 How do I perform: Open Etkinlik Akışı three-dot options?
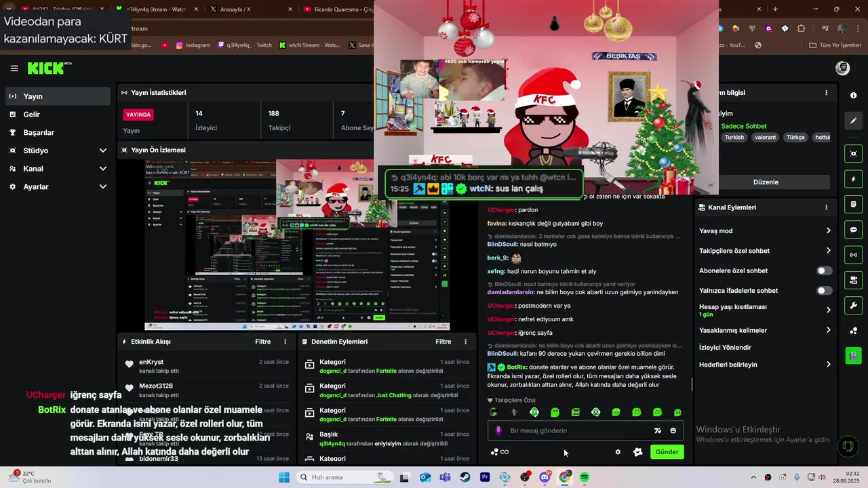point(285,342)
